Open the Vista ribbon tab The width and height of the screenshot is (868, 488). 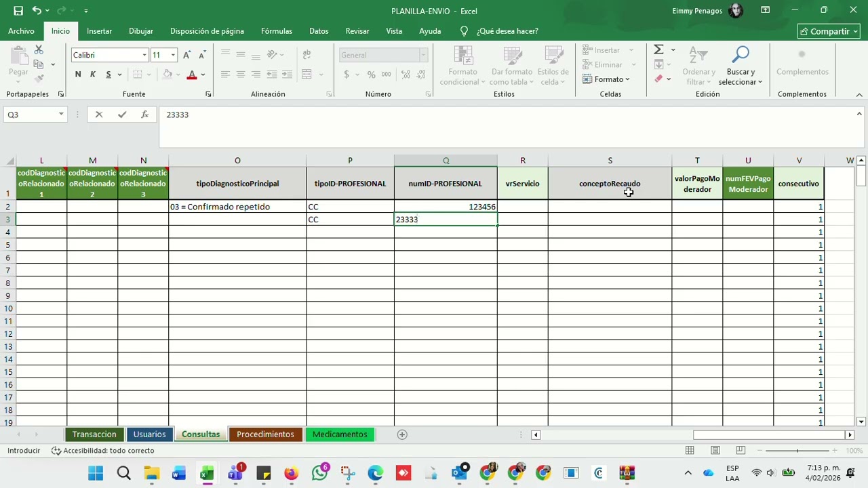pyautogui.click(x=394, y=31)
